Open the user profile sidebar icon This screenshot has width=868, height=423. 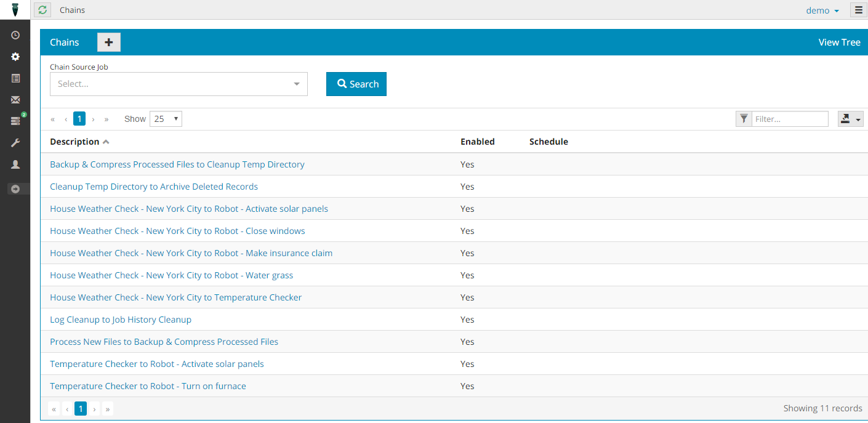(15, 164)
